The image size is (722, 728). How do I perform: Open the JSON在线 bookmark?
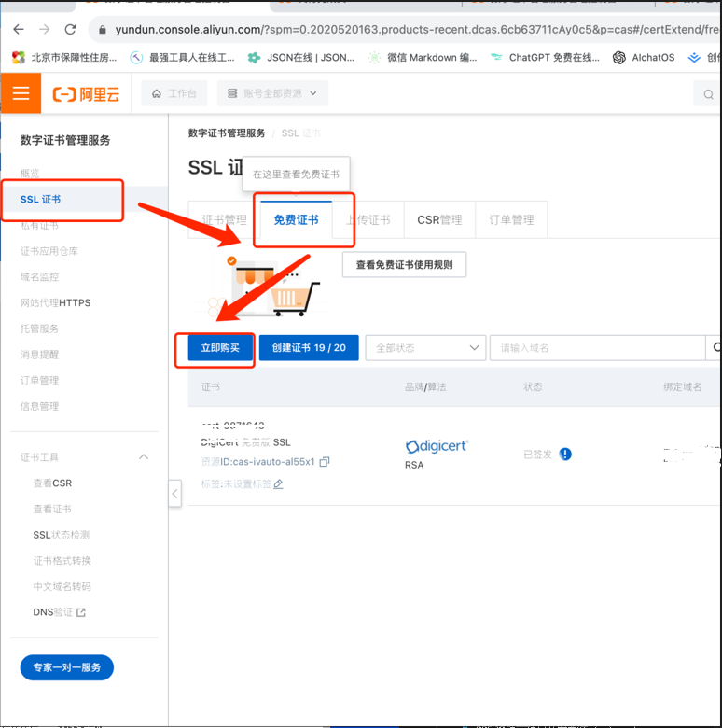point(301,58)
